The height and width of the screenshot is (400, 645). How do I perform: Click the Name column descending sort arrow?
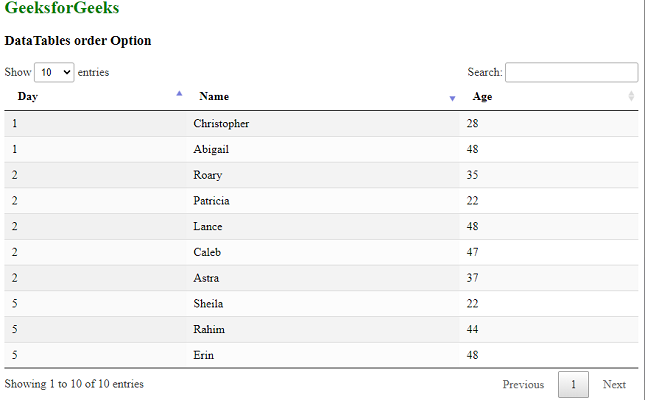coord(452,98)
